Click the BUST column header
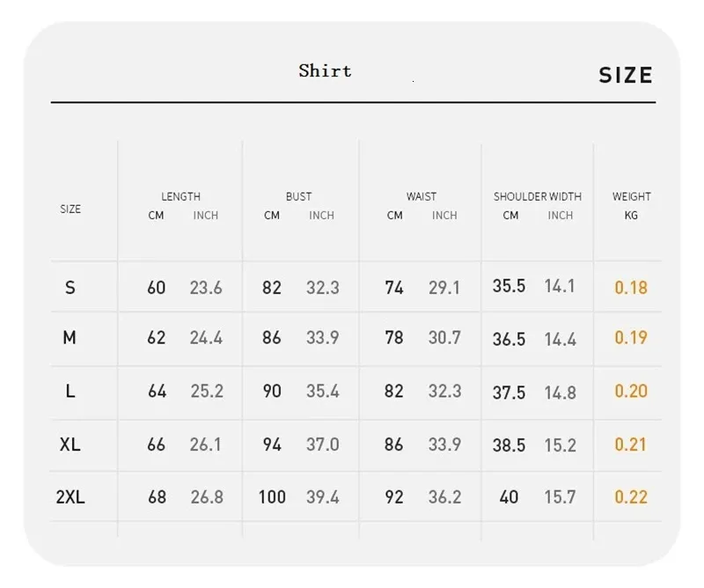Image resolution: width=704 pixels, height=588 pixels. point(298,196)
